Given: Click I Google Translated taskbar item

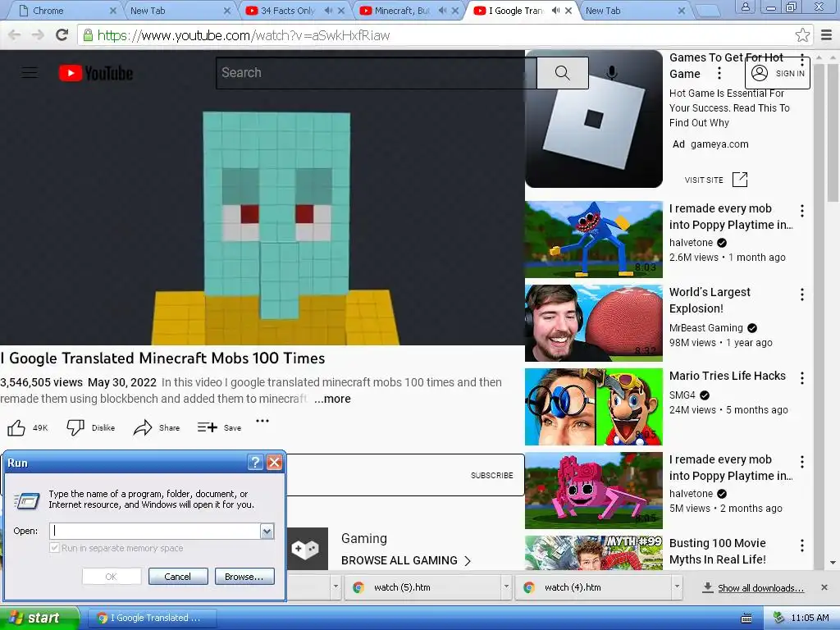Looking at the screenshot, I should tap(151, 619).
